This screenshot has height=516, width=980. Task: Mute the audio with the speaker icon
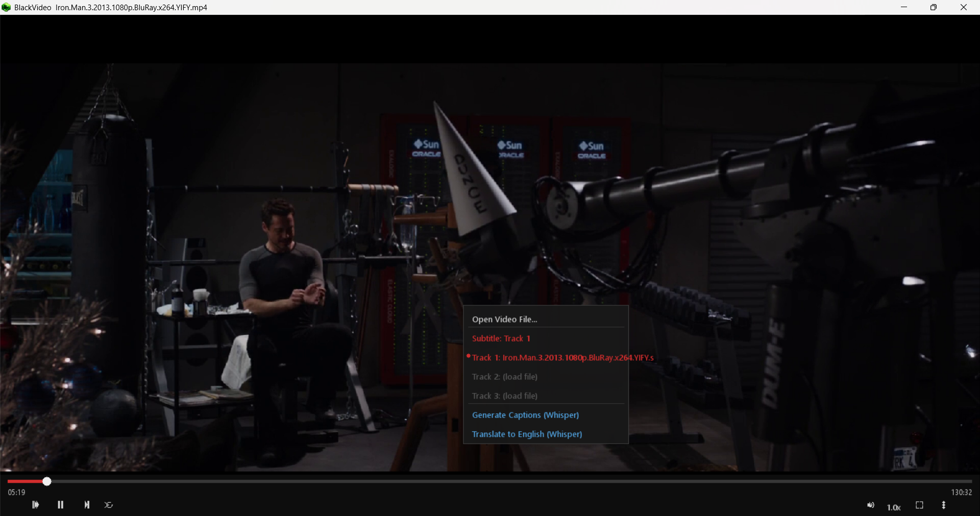point(871,505)
